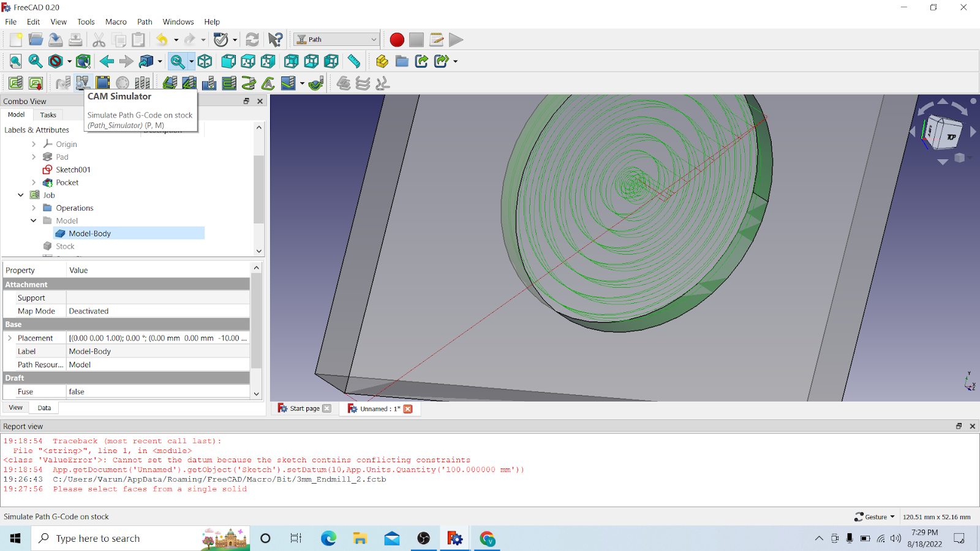The image size is (980, 551).
Task: Expand the Placement property row
Action: [x=10, y=338]
